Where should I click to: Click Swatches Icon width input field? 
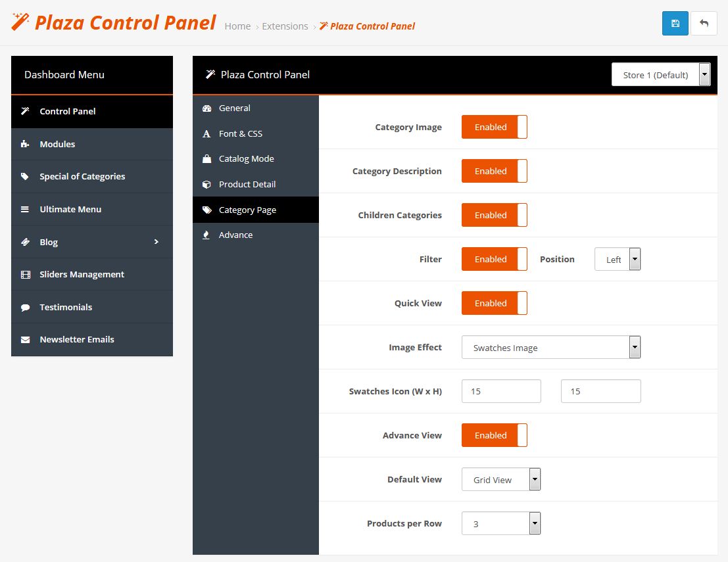pyautogui.click(x=501, y=391)
